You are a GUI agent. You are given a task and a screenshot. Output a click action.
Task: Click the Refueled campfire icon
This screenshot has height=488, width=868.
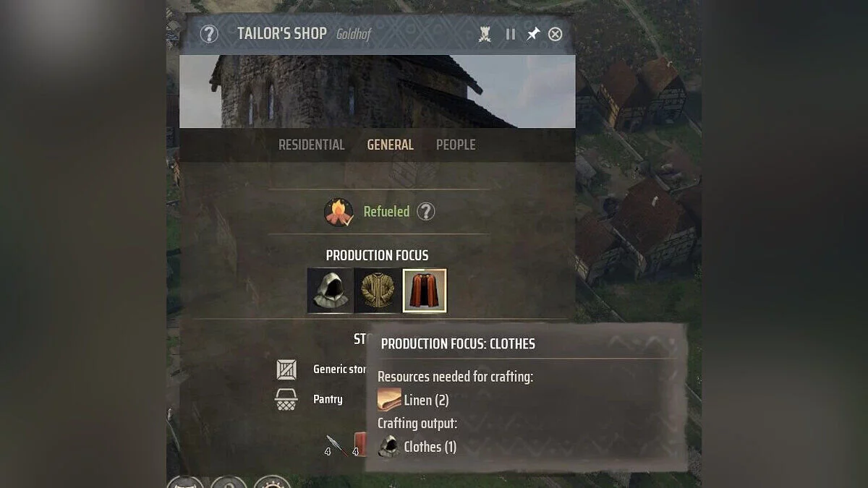click(x=339, y=212)
